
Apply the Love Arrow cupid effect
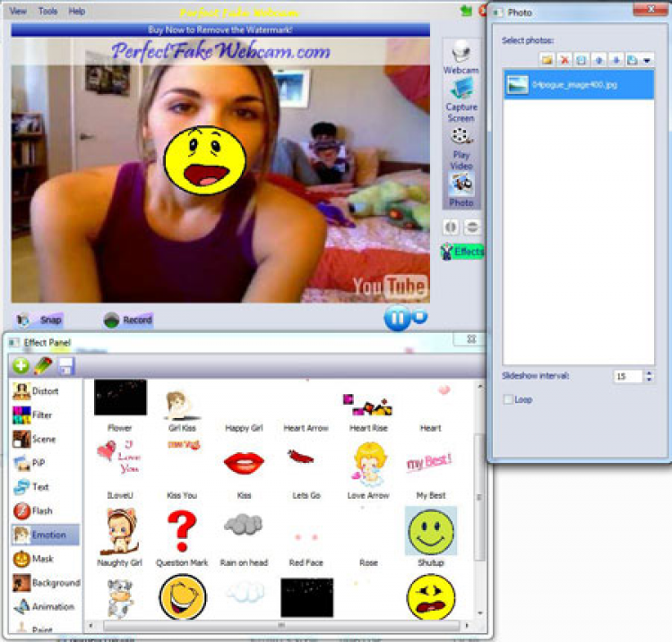(368, 470)
